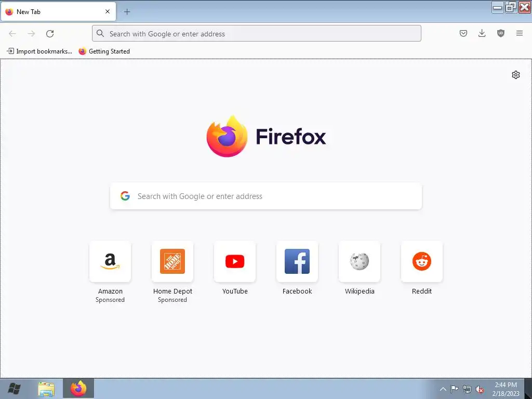Open new tab personalize gear
The image size is (532, 399).
click(516, 75)
